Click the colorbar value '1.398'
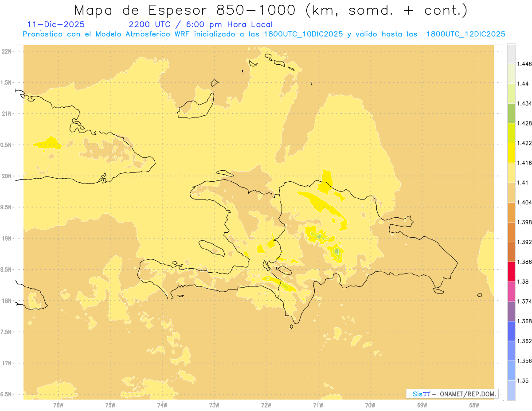The height and width of the screenshot is (411, 532). (525, 222)
